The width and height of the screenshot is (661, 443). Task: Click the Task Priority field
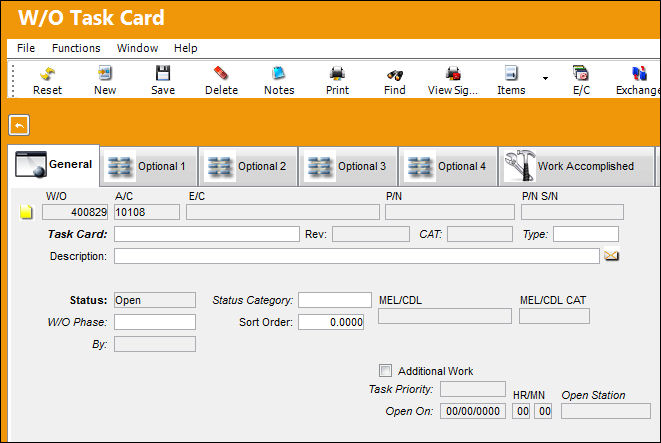[x=473, y=389]
